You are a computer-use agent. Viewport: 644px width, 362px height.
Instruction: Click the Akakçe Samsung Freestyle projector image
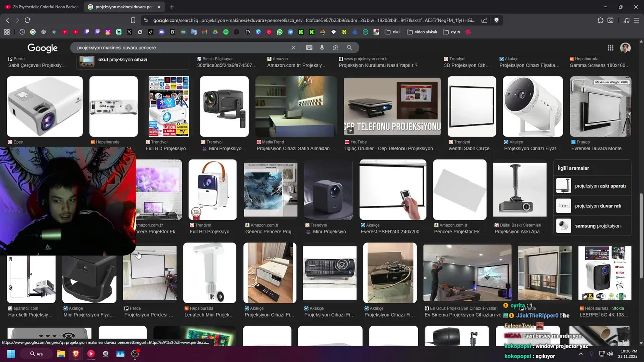click(x=533, y=107)
